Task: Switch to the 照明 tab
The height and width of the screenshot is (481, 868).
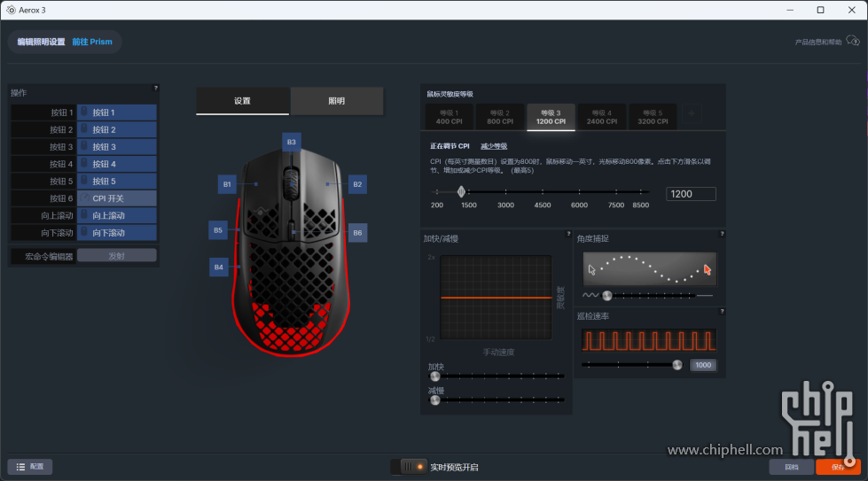Action: (x=337, y=101)
